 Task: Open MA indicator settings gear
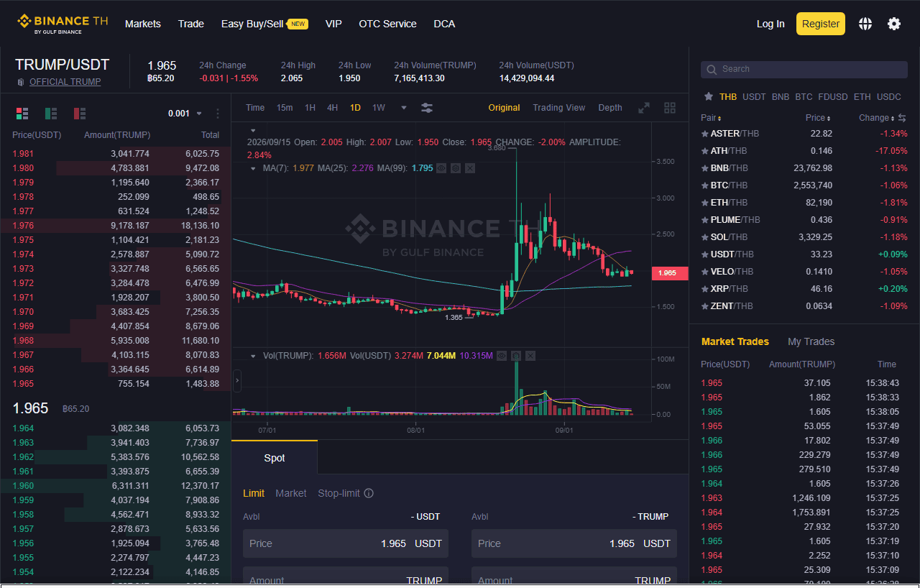456,168
